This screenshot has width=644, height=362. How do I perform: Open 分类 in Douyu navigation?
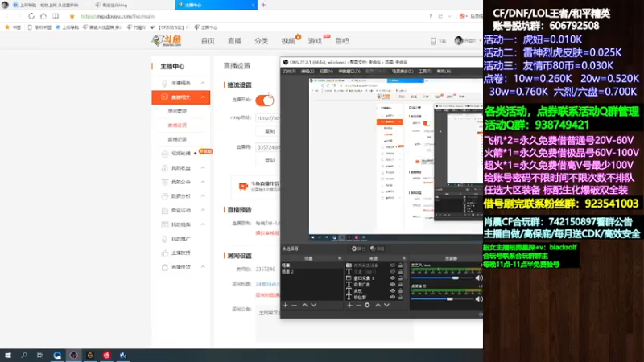[261, 41]
